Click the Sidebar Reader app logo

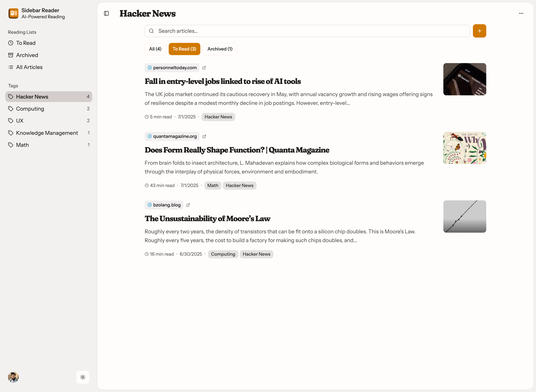pyautogui.click(x=13, y=13)
